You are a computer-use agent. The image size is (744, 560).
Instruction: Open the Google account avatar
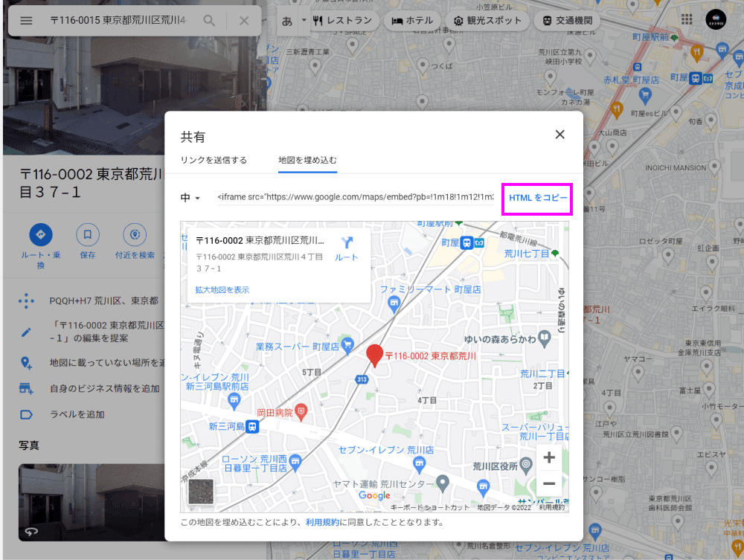[716, 19]
